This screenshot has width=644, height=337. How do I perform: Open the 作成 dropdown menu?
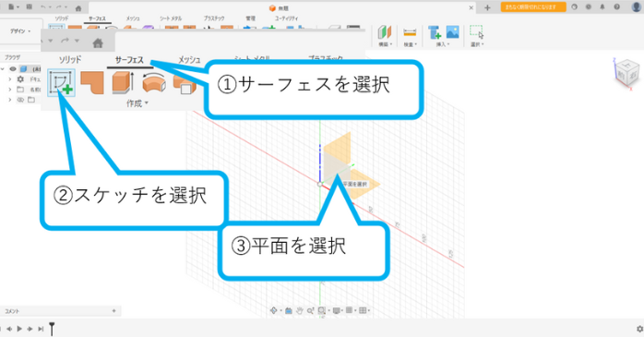tap(137, 103)
